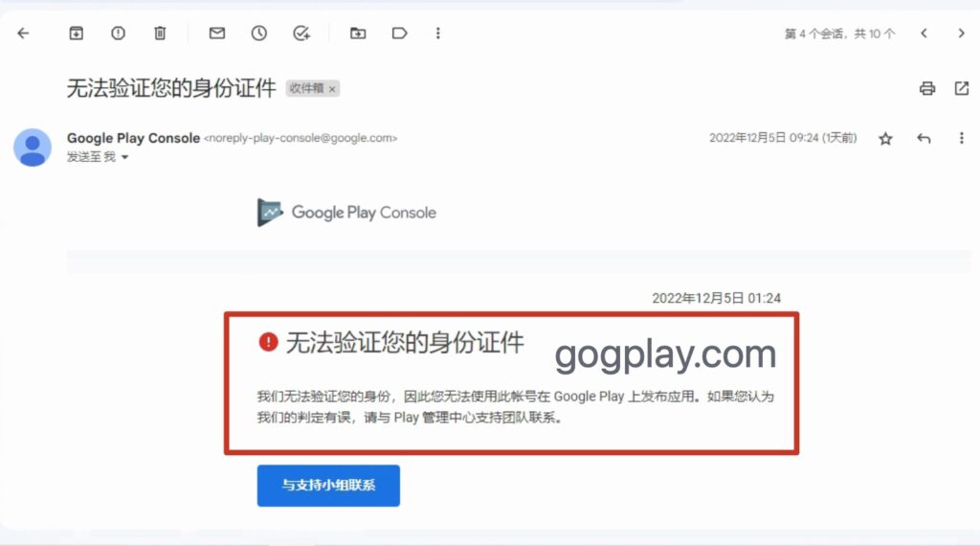Click sender name Google Play Console
The height and width of the screenshot is (546, 980).
click(133, 138)
